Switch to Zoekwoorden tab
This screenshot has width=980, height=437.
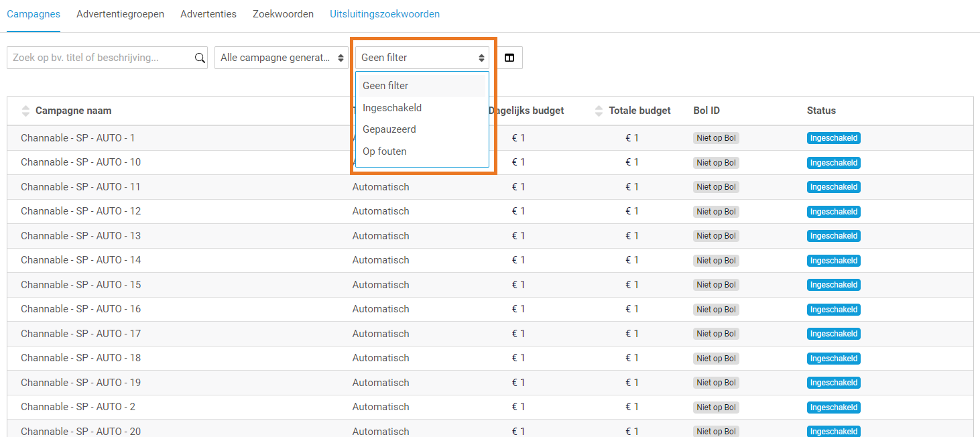tap(283, 14)
